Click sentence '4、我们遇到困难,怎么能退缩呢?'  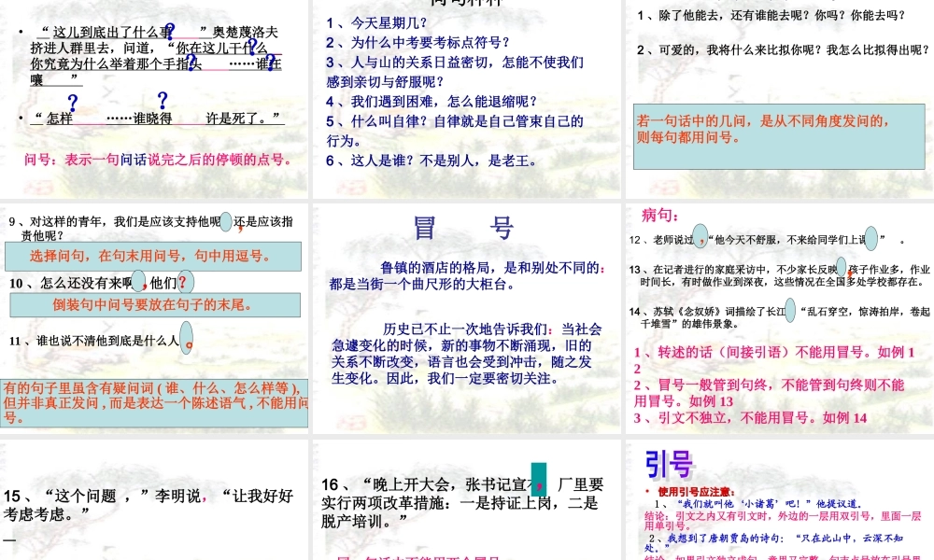point(432,102)
